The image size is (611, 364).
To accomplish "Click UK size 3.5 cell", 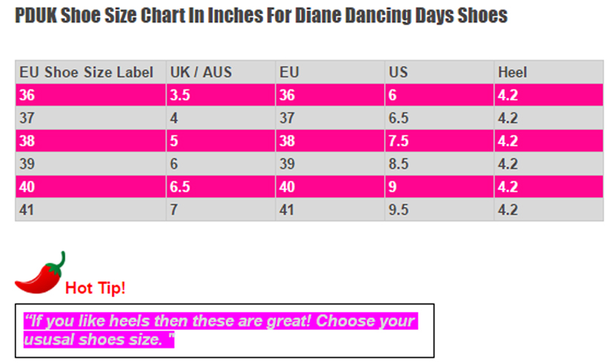I will click(221, 95).
